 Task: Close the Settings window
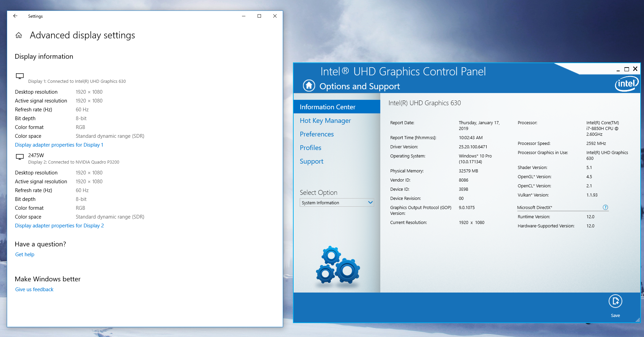pos(275,16)
